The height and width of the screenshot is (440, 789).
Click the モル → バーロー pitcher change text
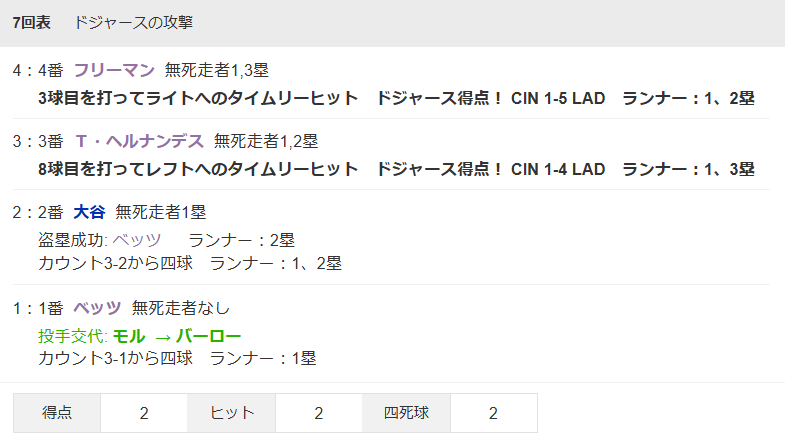177,336
